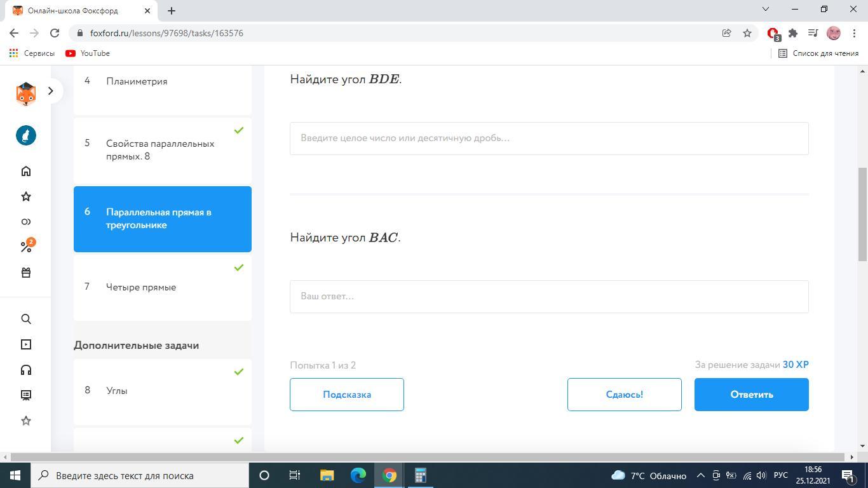Click the Windows taskbar search box

pyautogui.click(x=140, y=475)
